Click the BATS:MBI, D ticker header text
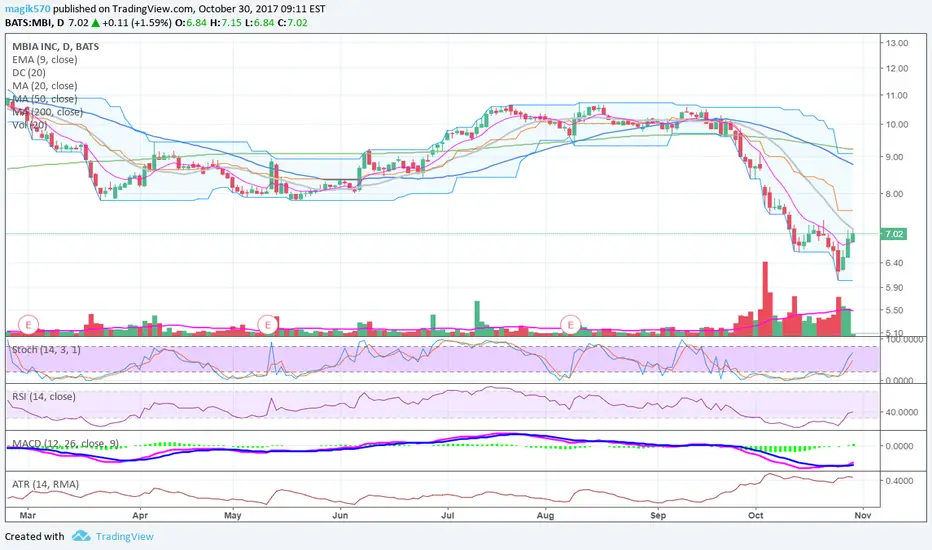The height and width of the screenshot is (550, 932). pyautogui.click(x=34, y=23)
